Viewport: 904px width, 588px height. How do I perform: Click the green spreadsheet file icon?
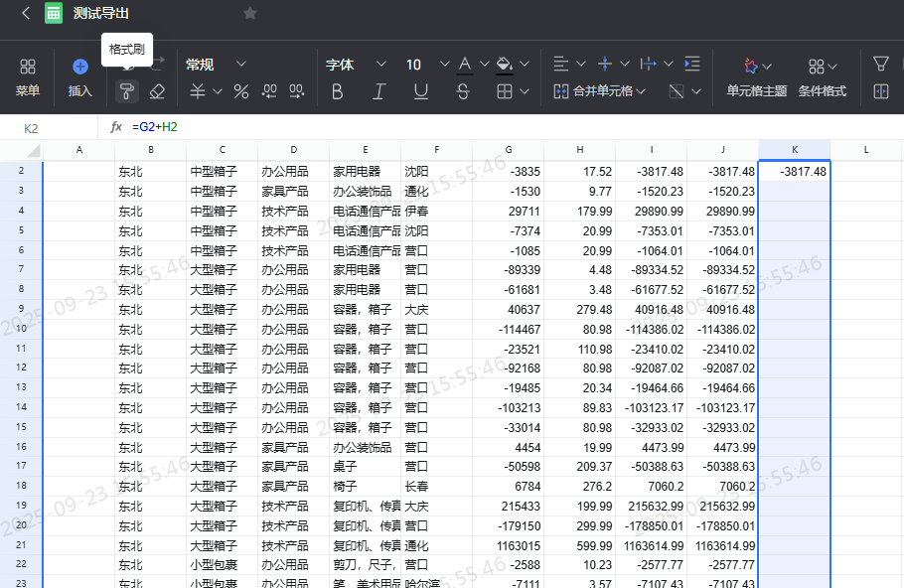click(x=54, y=13)
